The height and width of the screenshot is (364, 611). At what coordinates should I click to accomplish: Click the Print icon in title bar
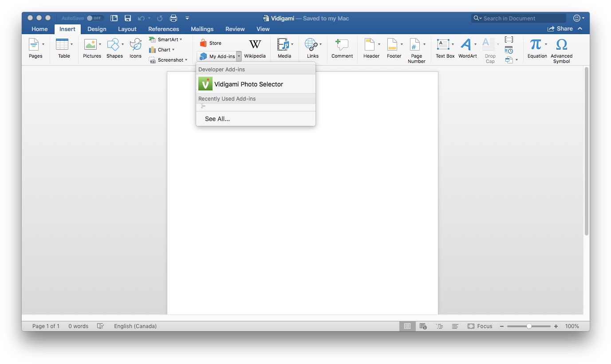[x=173, y=18]
